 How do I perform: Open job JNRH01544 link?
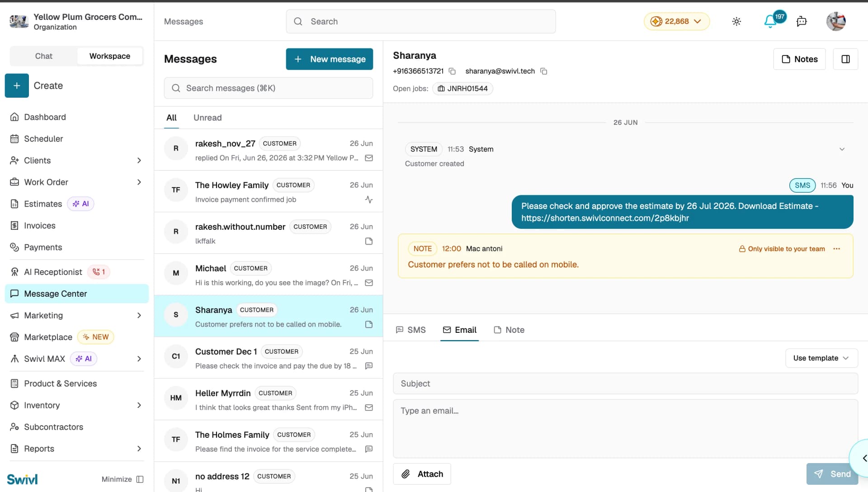(462, 89)
